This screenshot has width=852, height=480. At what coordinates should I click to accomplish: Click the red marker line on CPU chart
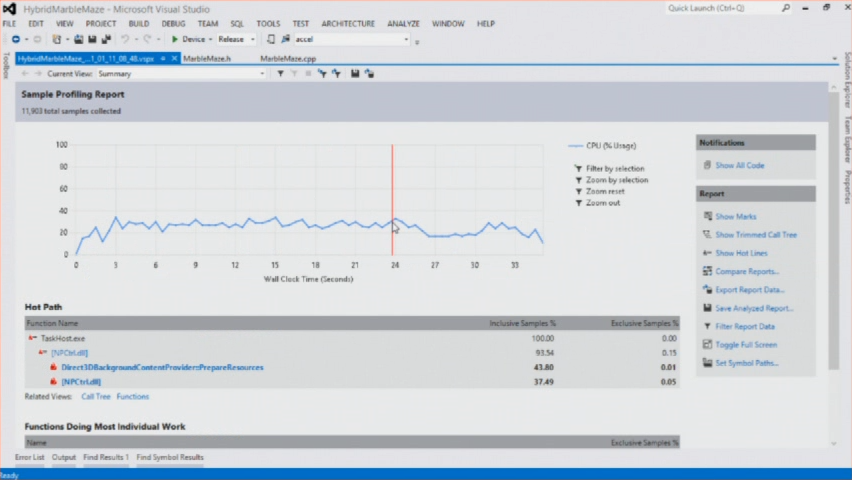392,200
